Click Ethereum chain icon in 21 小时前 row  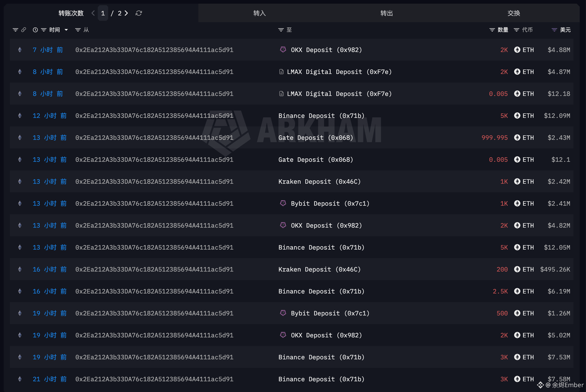(20, 379)
